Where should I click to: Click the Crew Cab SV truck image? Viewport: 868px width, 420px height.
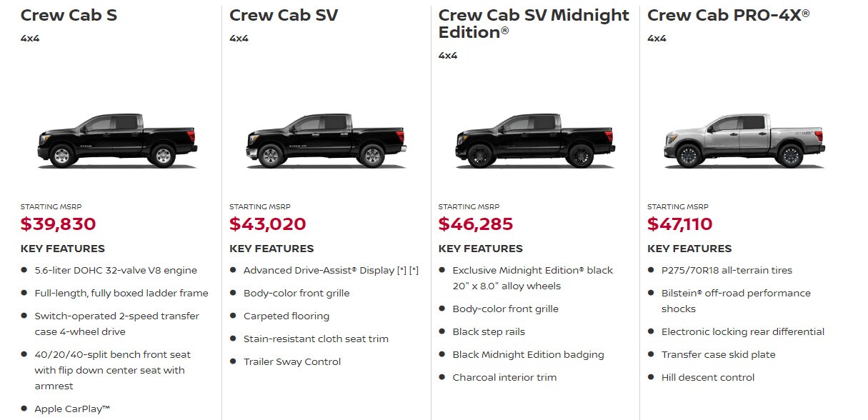click(326, 140)
